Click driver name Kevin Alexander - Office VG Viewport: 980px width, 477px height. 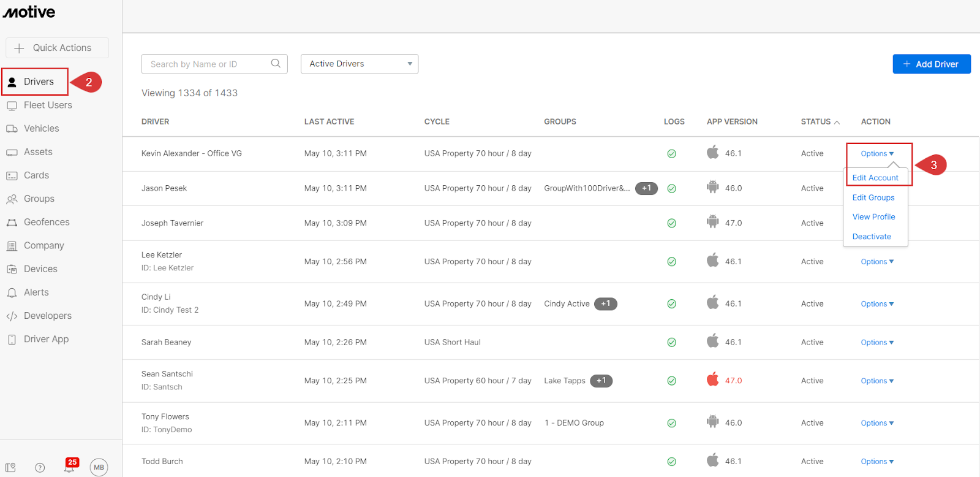click(192, 153)
